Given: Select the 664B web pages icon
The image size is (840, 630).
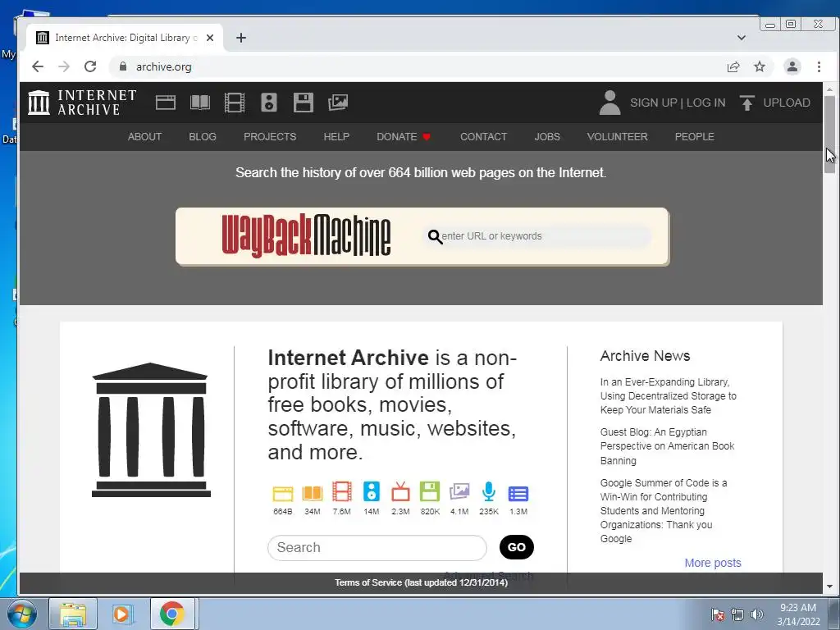Looking at the screenshot, I should click(x=283, y=493).
